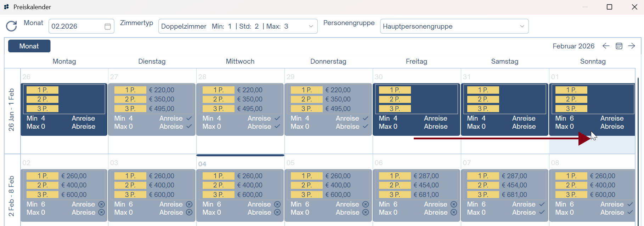Click the 26 Jan - 1 Feb week label

[11, 110]
